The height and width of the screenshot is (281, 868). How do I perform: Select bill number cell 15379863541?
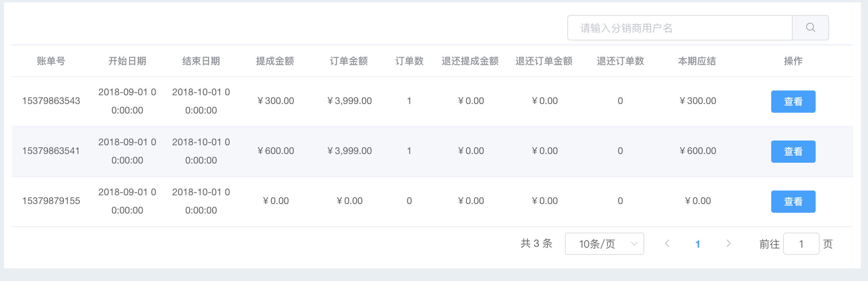tap(51, 151)
